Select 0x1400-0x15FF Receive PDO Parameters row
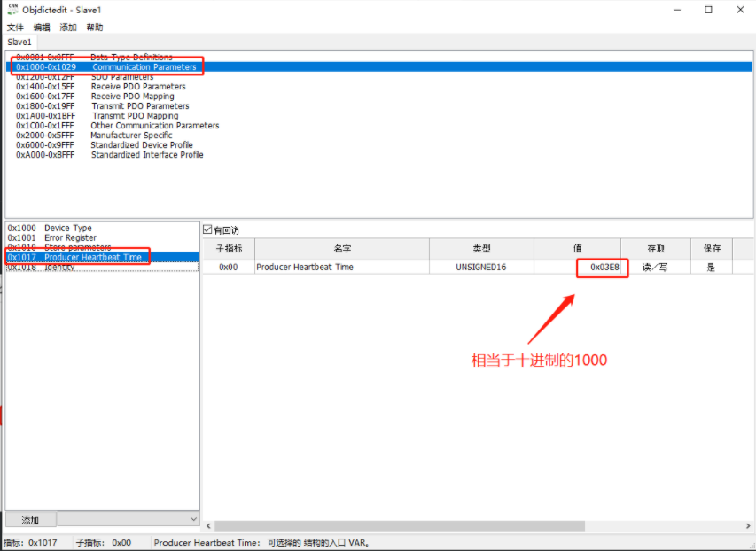The width and height of the screenshot is (756, 551). [378, 86]
